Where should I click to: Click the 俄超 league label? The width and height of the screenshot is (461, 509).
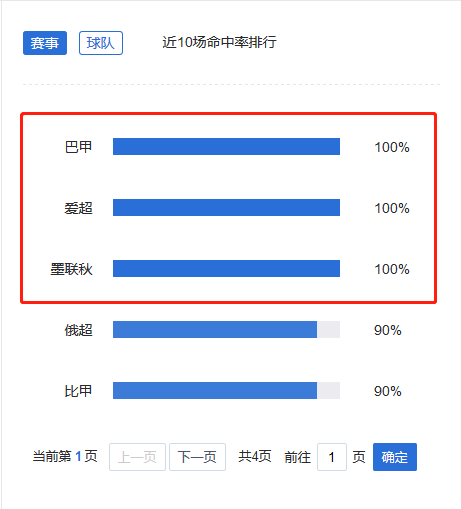pyautogui.click(x=78, y=330)
